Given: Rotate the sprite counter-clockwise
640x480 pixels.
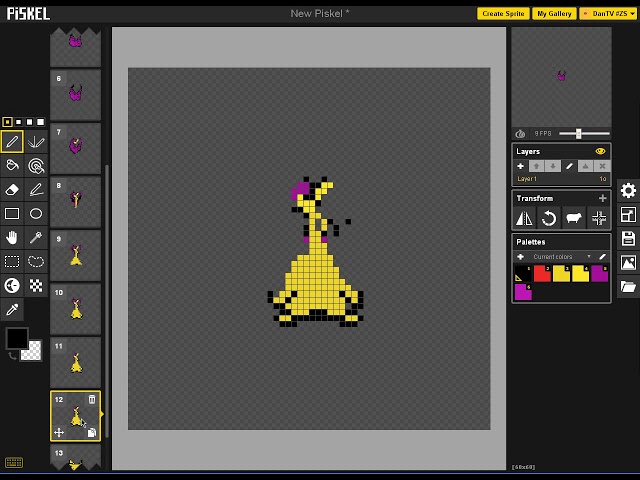Looking at the screenshot, I should pyautogui.click(x=549, y=218).
